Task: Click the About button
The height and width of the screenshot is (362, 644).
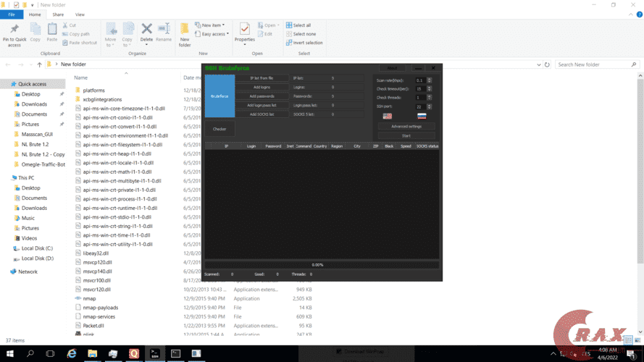Action: coord(391,68)
